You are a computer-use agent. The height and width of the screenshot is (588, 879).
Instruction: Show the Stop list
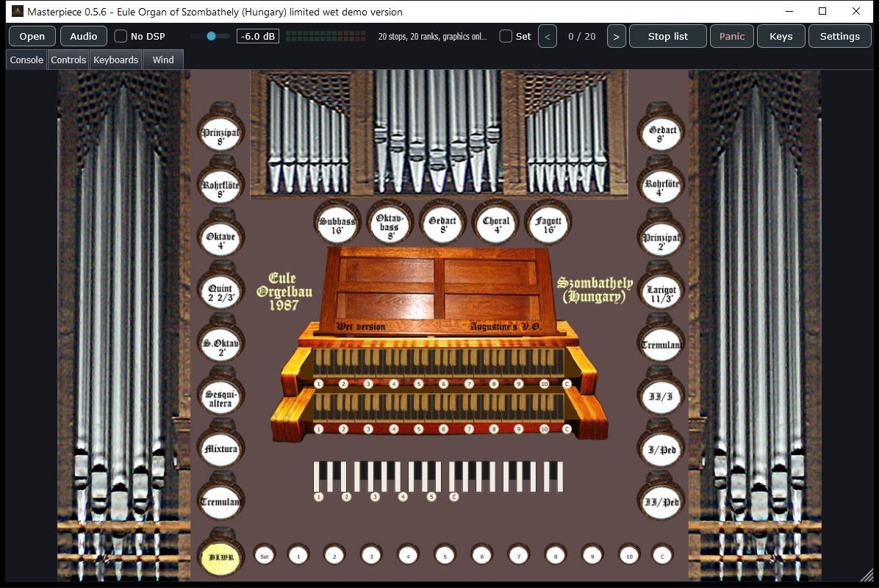click(667, 37)
